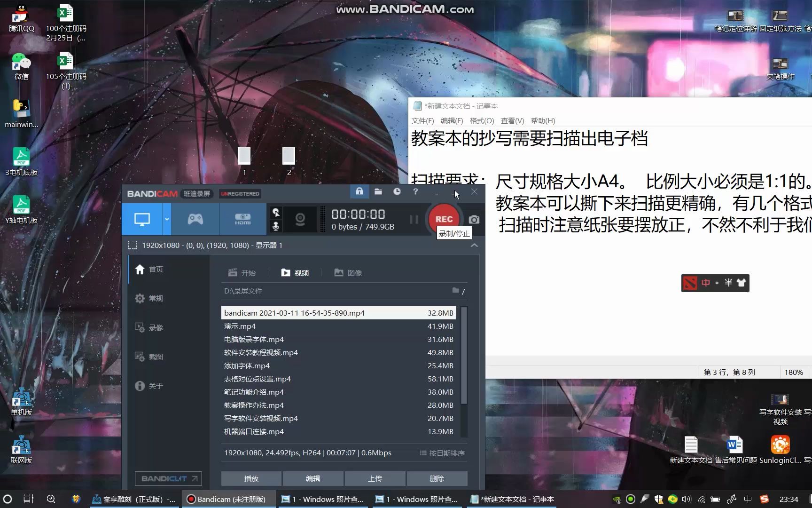
Task: Collapse Bandicam panel with up chevron
Action: (474, 245)
